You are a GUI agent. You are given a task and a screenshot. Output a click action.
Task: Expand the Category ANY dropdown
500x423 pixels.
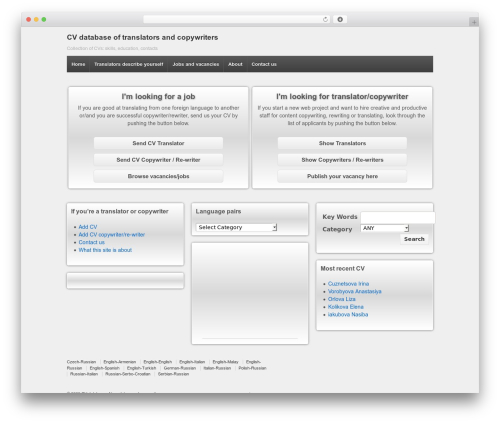[385, 228]
